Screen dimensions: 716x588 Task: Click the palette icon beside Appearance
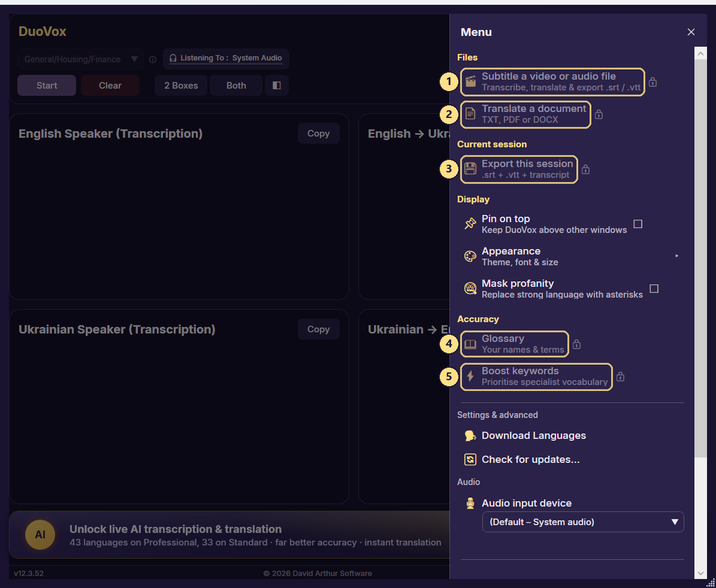pos(470,256)
